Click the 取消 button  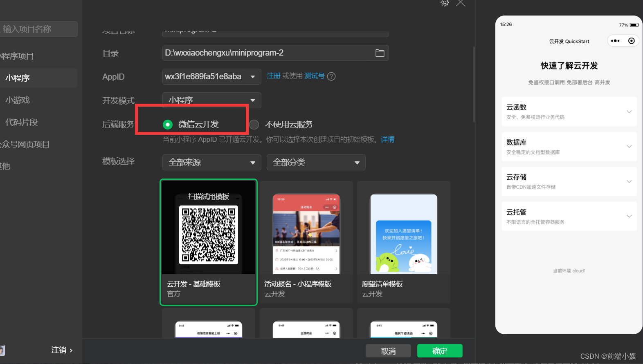[388, 351]
